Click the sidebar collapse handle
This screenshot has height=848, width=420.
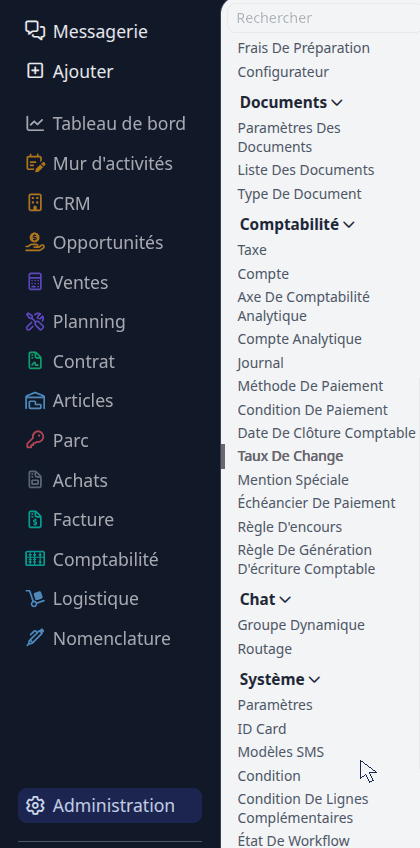[x=223, y=456]
